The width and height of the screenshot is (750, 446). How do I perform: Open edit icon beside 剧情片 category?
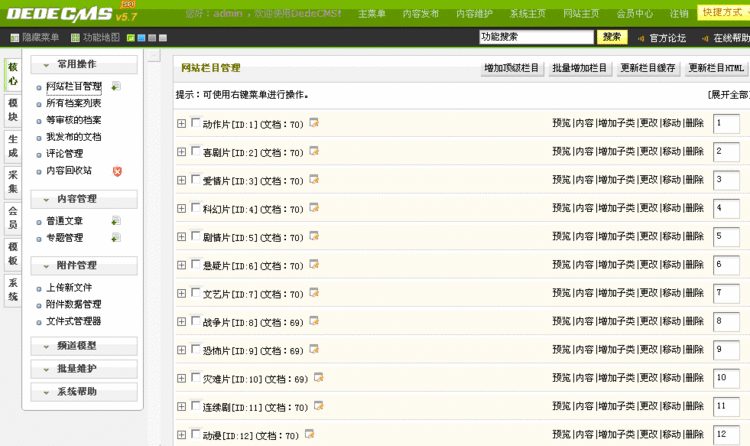314,236
